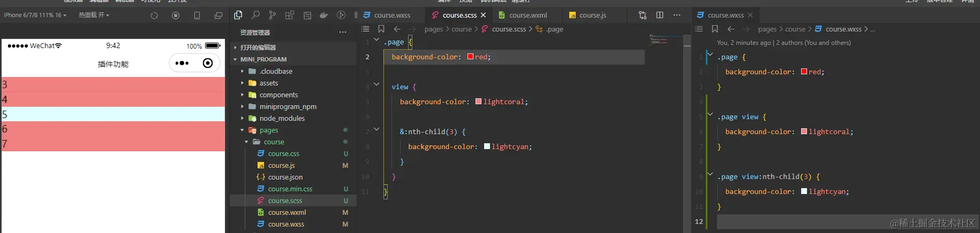Click the outline list icon in left editor
This screenshot has height=233, width=980.
[365, 29]
